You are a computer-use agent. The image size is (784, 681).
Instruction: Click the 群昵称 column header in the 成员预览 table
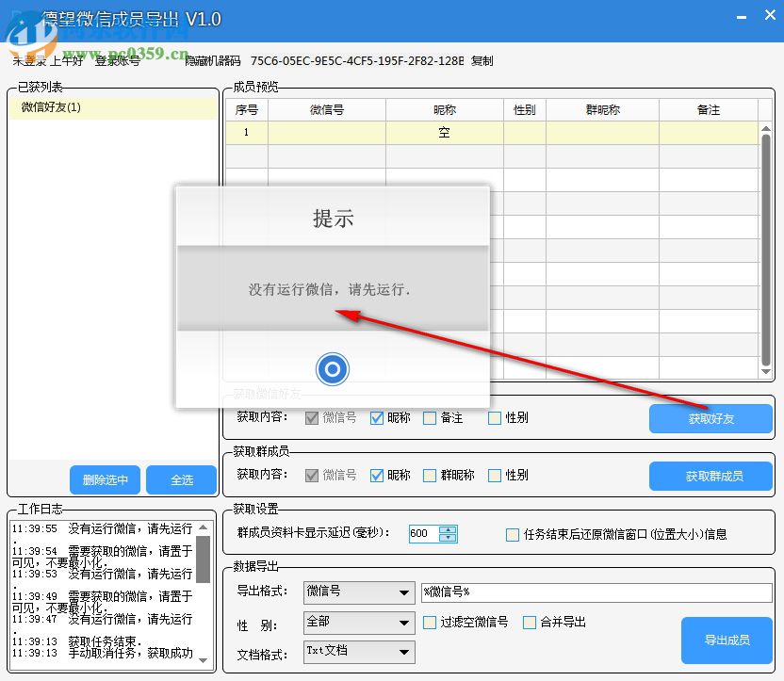[602, 110]
